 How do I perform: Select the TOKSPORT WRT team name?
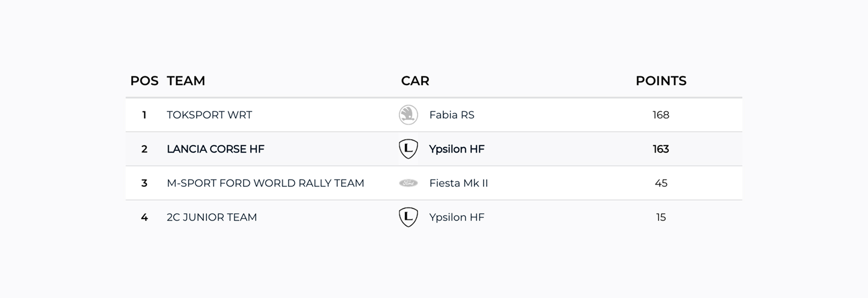pyautogui.click(x=209, y=115)
